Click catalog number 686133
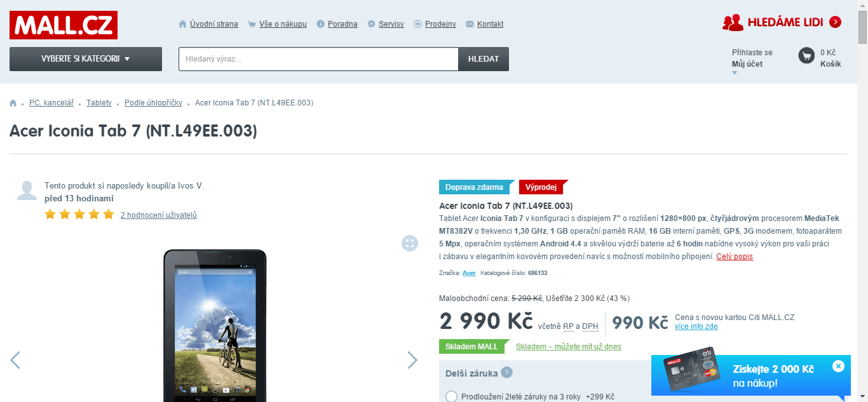 click(x=538, y=273)
